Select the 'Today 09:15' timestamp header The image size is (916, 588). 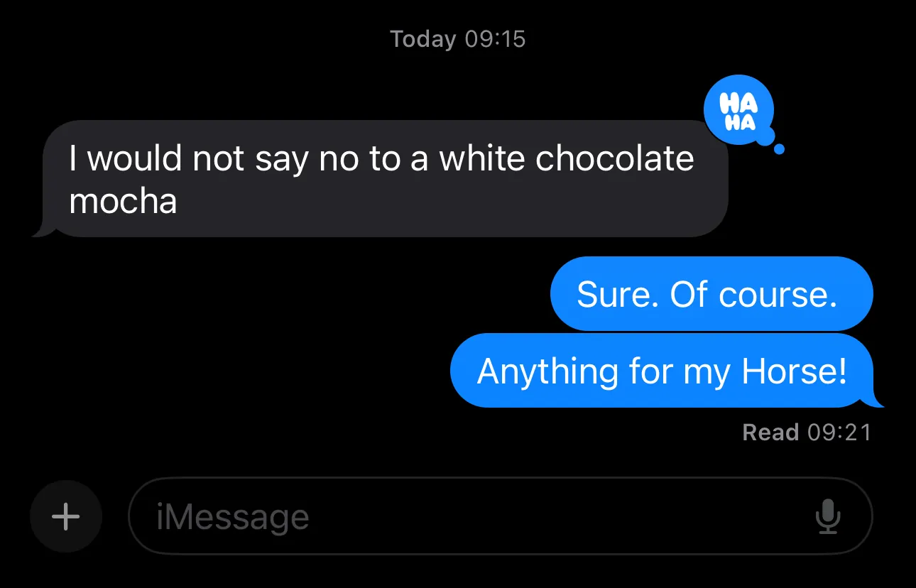(457, 39)
